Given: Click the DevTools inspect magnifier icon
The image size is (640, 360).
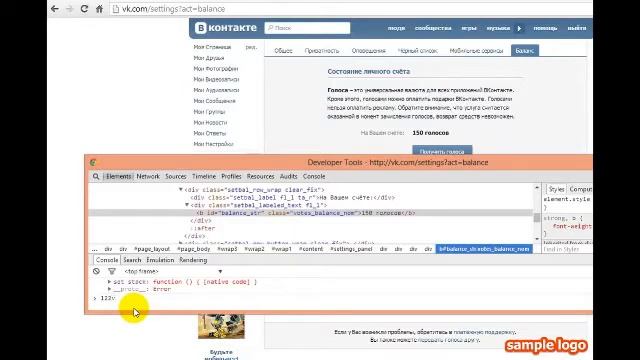Looking at the screenshot, I should 96,176.
